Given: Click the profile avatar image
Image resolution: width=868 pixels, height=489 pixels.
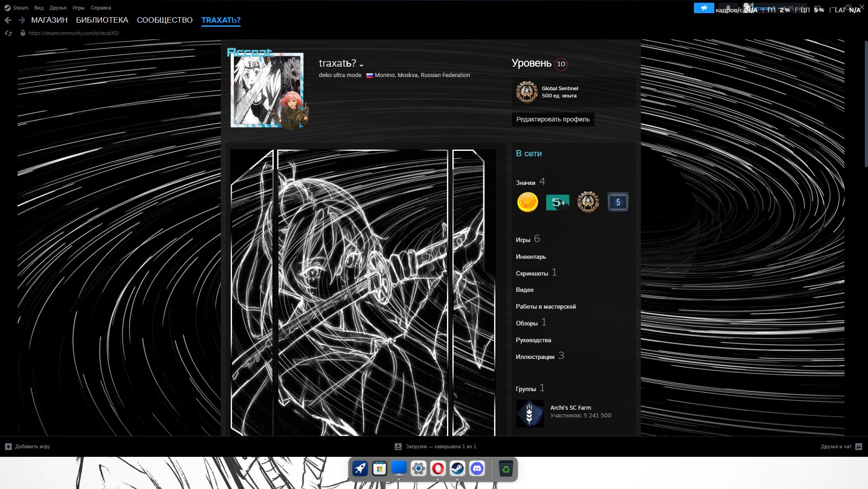Looking at the screenshot, I should pyautogui.click(x=267, y=91).
